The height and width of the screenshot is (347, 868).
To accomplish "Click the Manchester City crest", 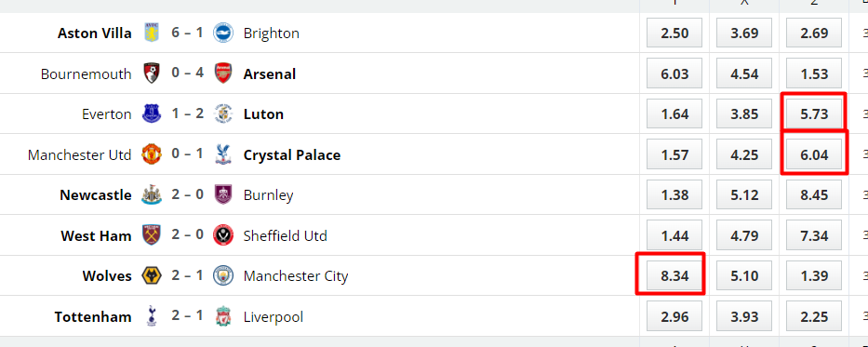I will coord(223,275).
